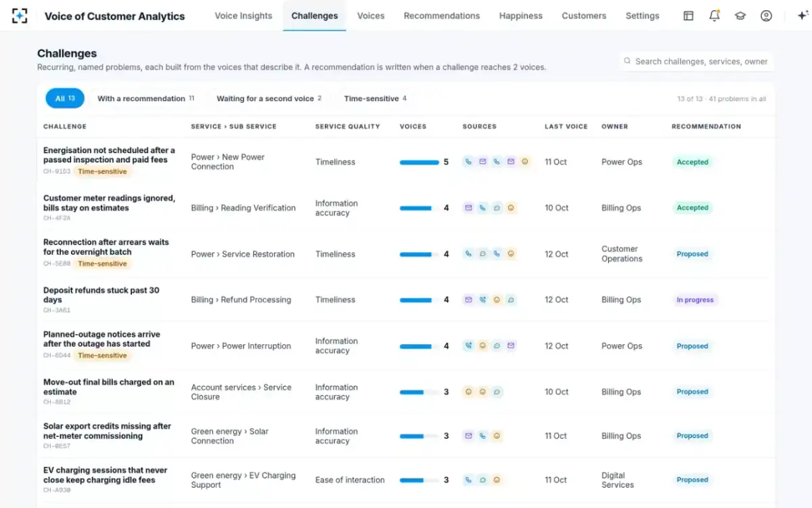Click smiley source icon in Deposit refunds row
812x508 pixels.
coord(497,299)
